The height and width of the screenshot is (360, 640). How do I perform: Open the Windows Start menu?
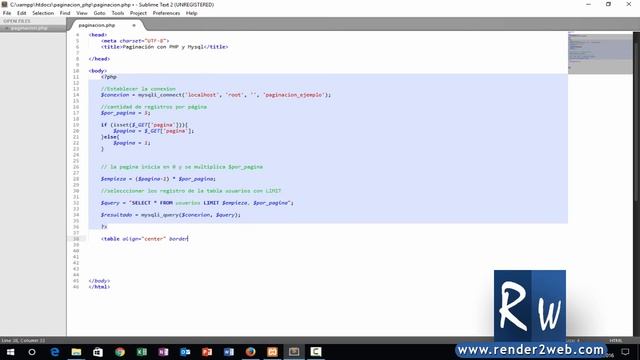(10, 352)
